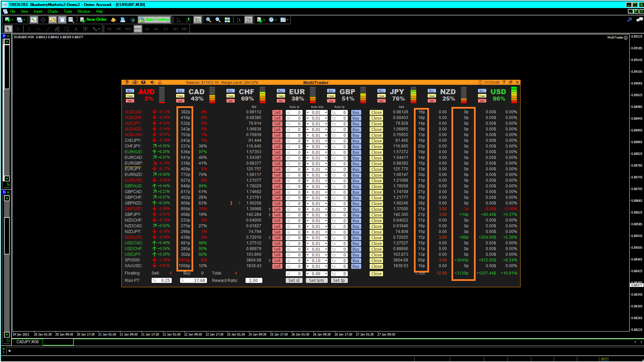Click the tile windows toolbar icon
Screen dimensions: 644x362
pos(227,20)
